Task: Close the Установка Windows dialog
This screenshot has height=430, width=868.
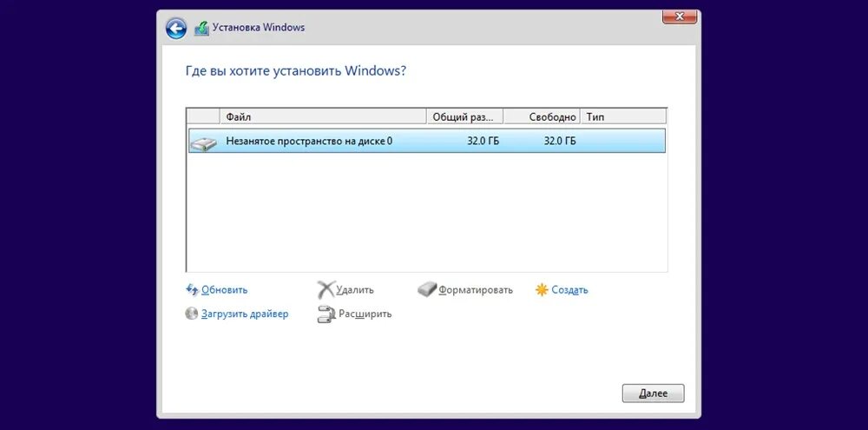Action: pyautogui.click(x=680, y=17)
